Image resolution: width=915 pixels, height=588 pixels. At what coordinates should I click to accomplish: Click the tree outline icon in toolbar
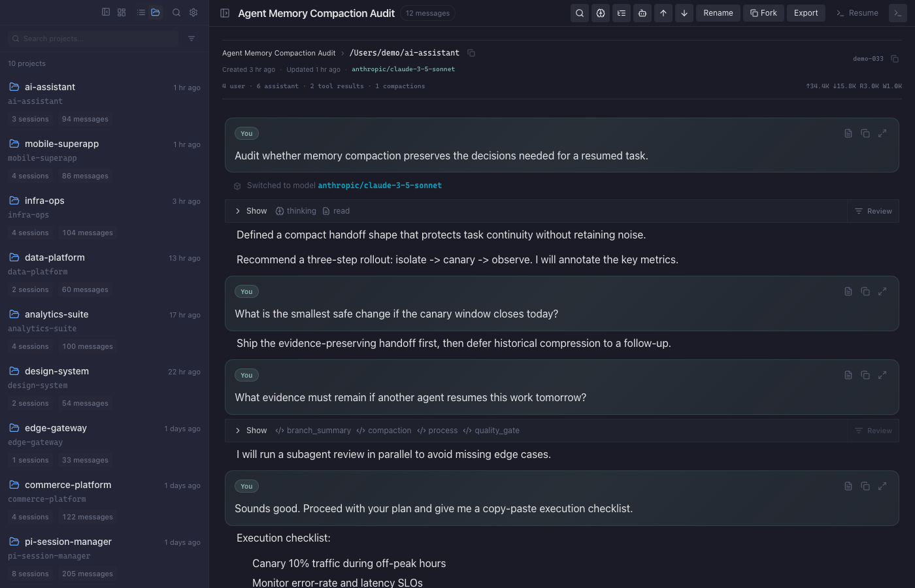[622, 13]
